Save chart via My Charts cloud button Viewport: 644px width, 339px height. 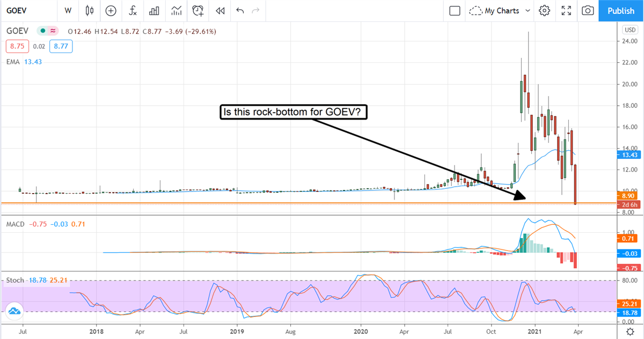tap(494, 10)
